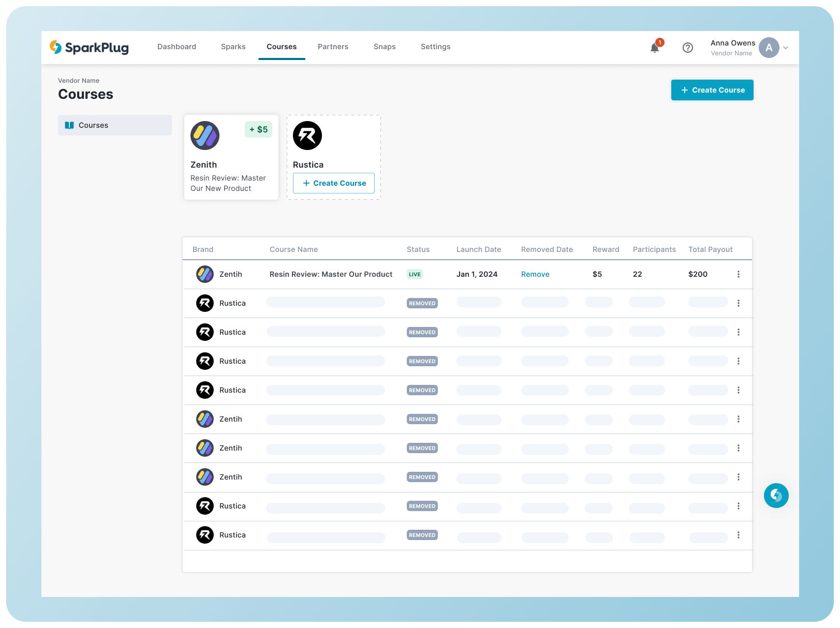Screen dimensions: 840x628
Task: Click the + $5 reward badge
Action: point(259,129)
